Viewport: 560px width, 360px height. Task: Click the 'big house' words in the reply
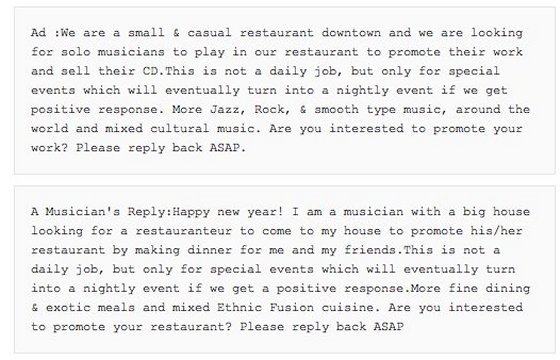(x=496, y=212)
